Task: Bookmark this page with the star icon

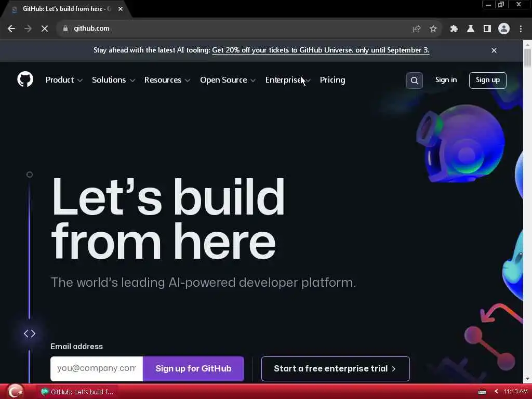Action: 433,29
